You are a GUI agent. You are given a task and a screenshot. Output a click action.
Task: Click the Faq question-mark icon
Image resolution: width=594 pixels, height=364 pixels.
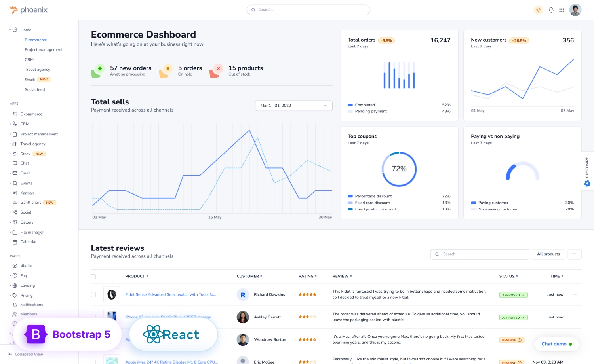pos(15,276)
